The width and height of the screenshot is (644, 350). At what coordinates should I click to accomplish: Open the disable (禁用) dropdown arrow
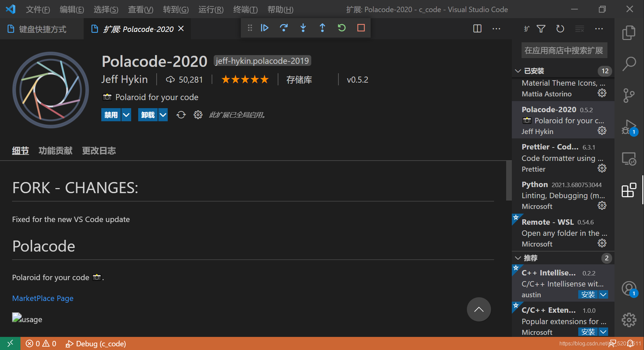[126, 115]
